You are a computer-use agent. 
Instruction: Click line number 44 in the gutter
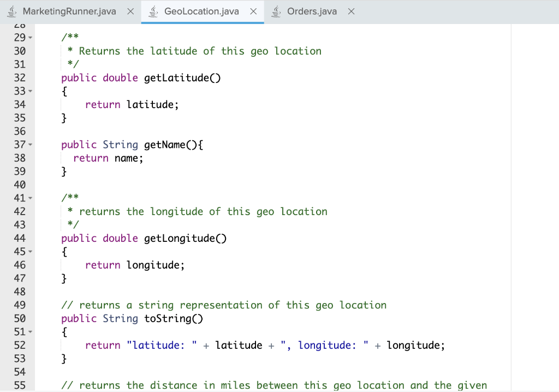pos(20,238)
